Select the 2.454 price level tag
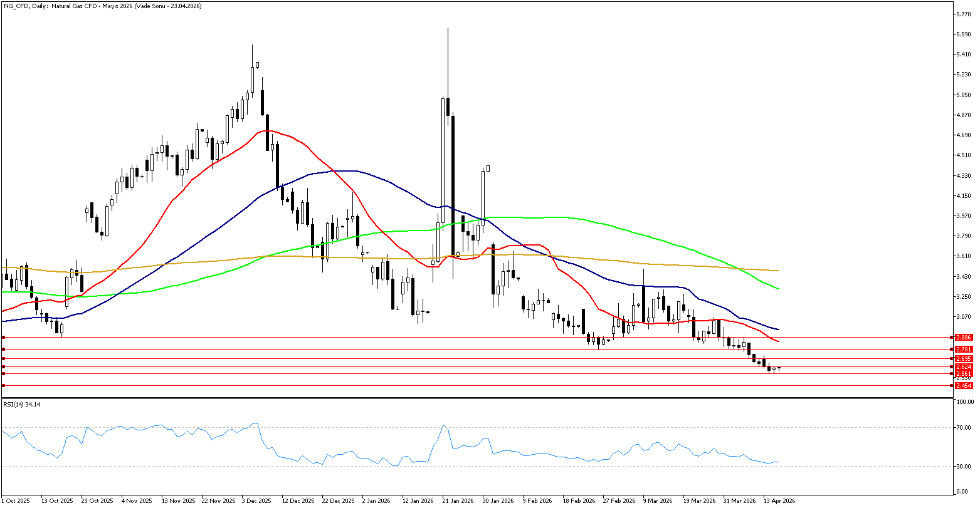The height and width of the screenshot is (508, 980). coord(964,386)
